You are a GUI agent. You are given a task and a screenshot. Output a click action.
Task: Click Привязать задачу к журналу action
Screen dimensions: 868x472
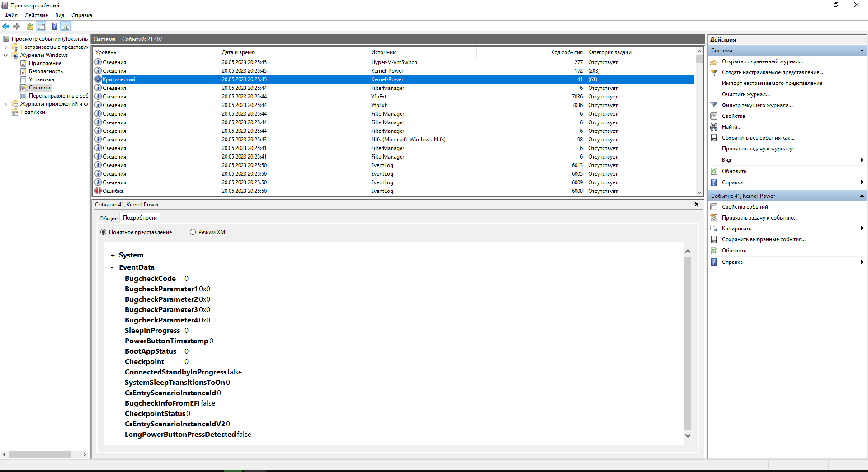coord(759,149)
